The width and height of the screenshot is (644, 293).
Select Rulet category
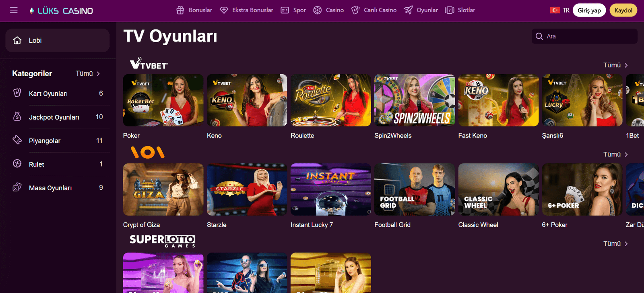[58, 164]
